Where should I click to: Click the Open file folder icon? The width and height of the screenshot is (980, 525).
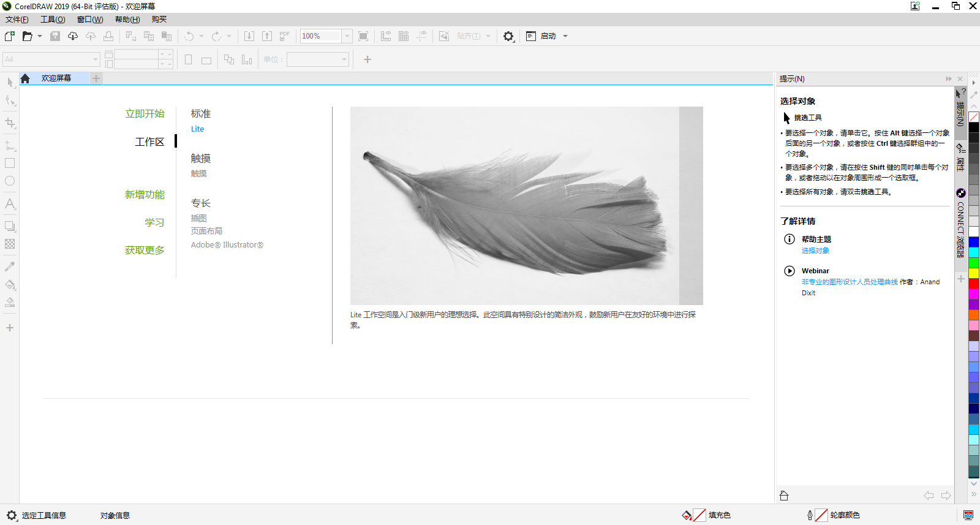pos(27,36)
